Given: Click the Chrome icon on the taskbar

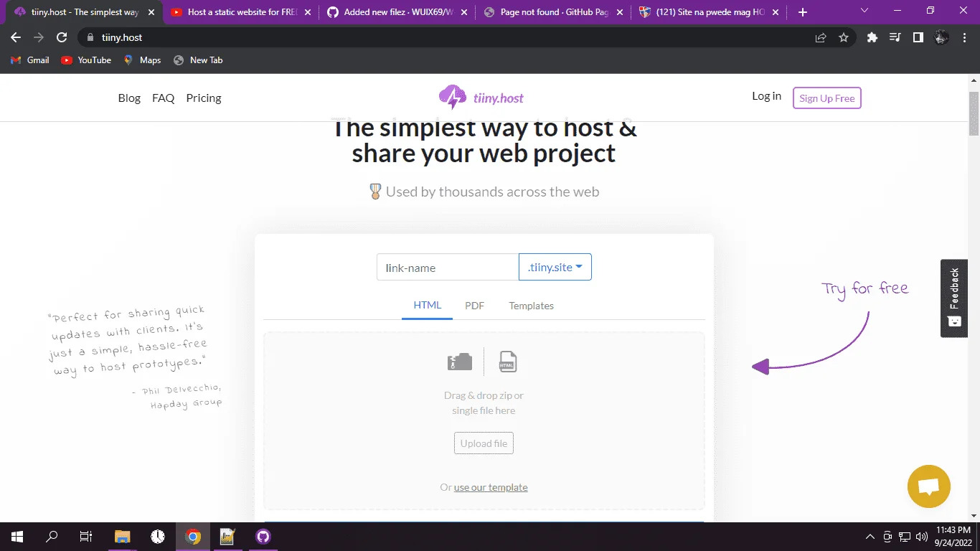Looking at the screenshot, I should point(192,537).
